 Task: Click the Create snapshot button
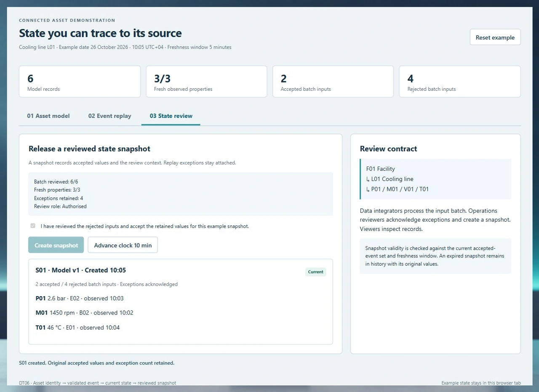(56, 245)
